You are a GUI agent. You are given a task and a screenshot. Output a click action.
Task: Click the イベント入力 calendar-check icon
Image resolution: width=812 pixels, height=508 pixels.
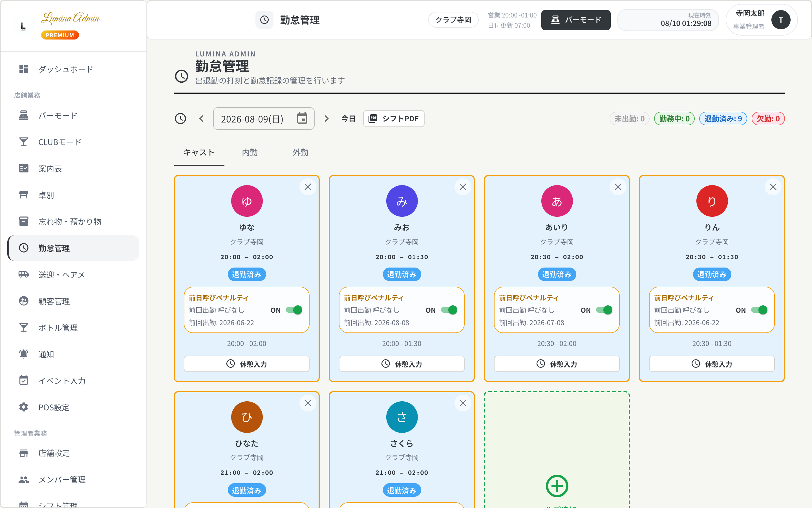click(x=23, y=381)
